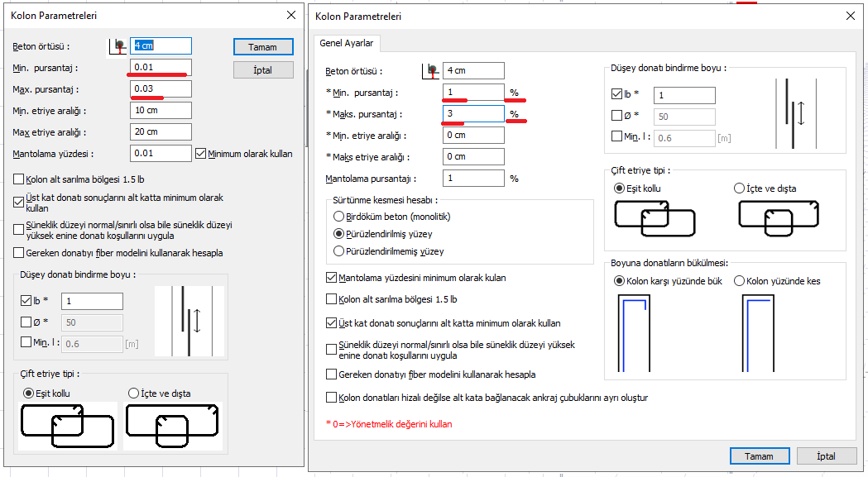The height and width of the screenshot is (477, 868).
Task: Click Maks etriye aralığı field in right dialog
Action: [474, 156]
